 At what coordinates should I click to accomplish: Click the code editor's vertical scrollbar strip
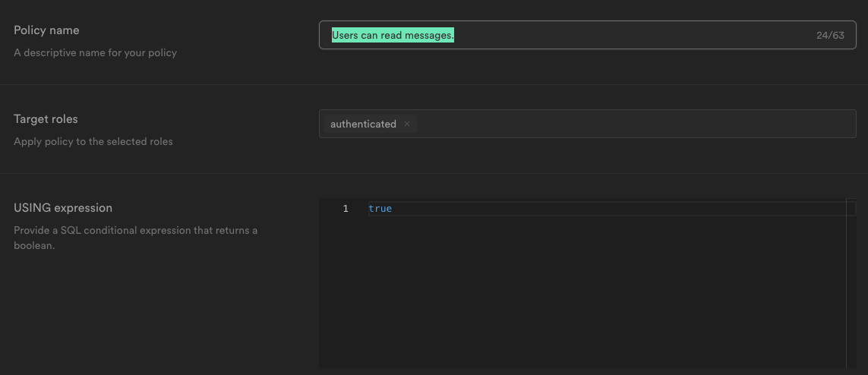click(851, 283)
